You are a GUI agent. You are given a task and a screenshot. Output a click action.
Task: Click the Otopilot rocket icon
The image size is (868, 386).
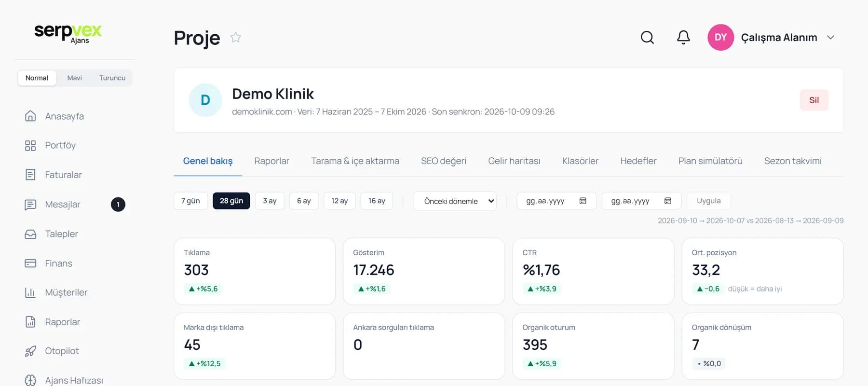(x=30, y=351)
